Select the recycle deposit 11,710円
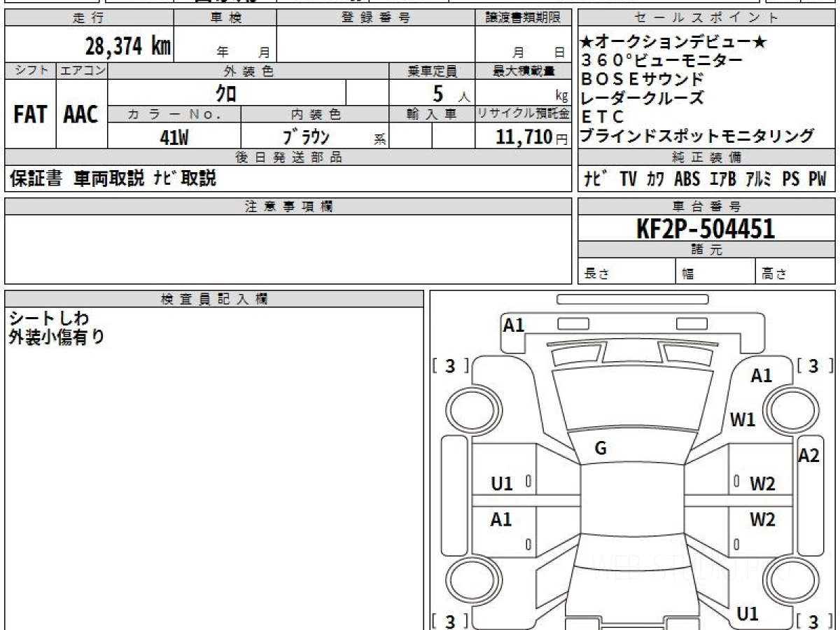Image resolution: width=840 pixels, height=630 pixels. (x=532, y=137)
